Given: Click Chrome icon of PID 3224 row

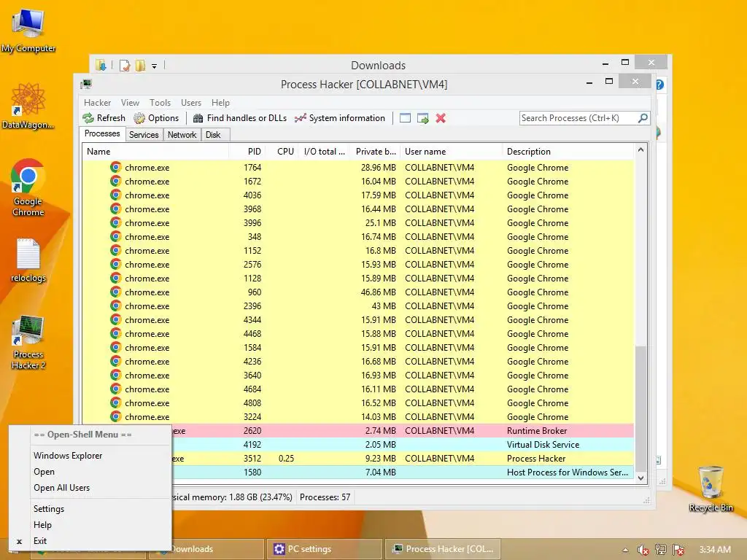Looking at the screenshot, I should point(116,416).
